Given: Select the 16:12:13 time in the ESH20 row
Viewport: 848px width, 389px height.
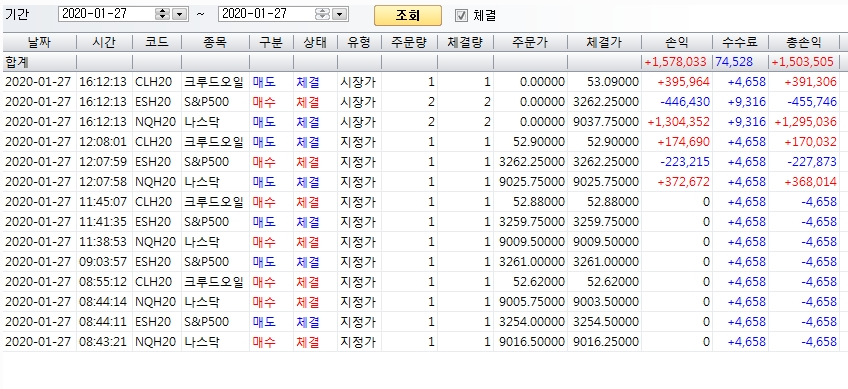Looking at the screenshot, I should [103, 102].
